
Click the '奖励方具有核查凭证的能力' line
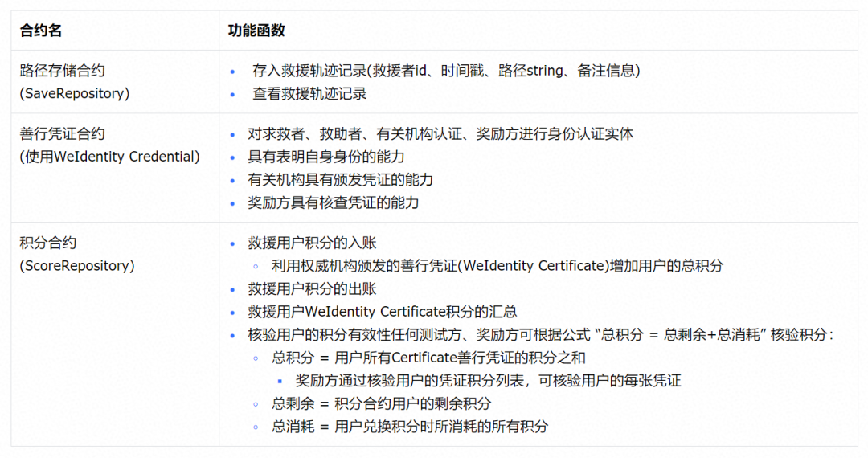pos(334,203)
